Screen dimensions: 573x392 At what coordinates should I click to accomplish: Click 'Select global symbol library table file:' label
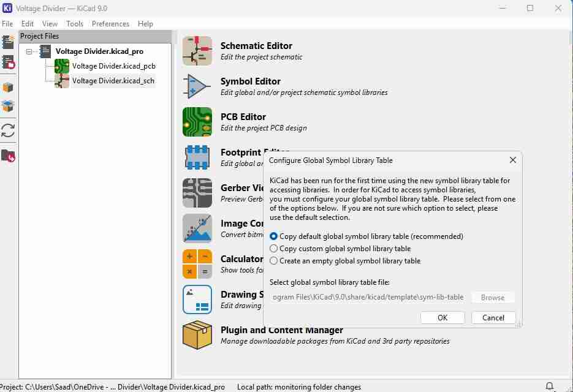click(330, 282)
